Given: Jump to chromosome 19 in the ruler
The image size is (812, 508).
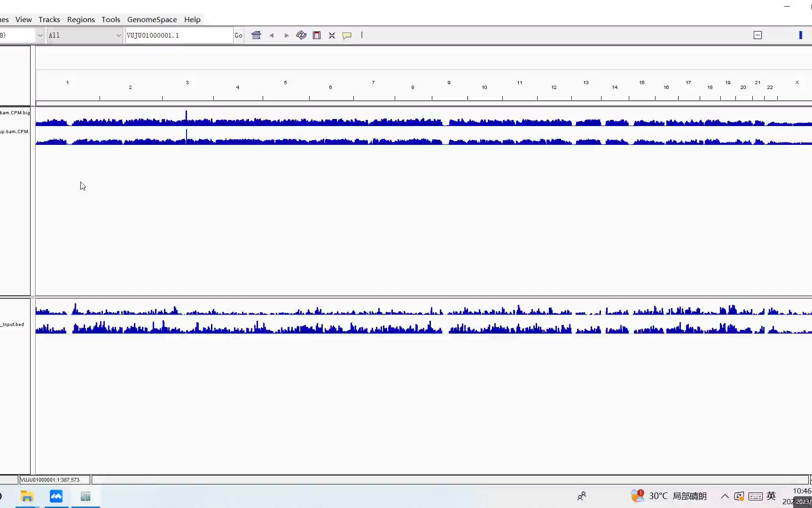Looking at the screenshot, I should (x=728, y=83).
